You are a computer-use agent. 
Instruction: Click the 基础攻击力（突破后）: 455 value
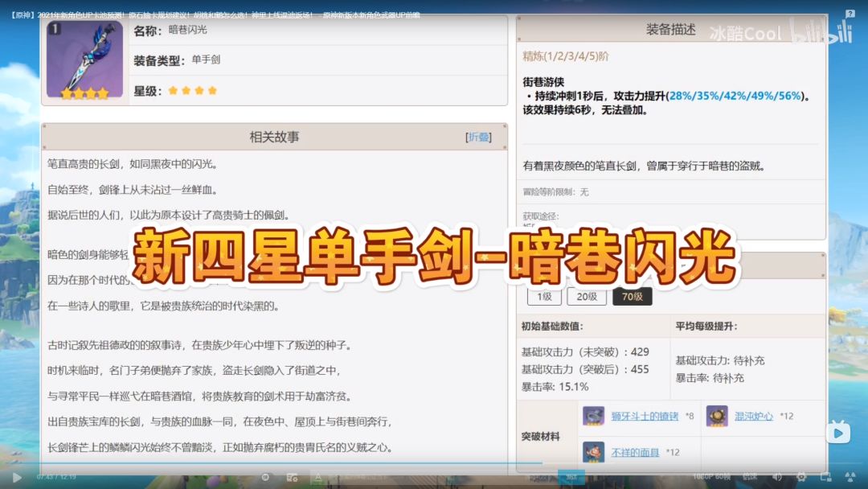(584, 369)
